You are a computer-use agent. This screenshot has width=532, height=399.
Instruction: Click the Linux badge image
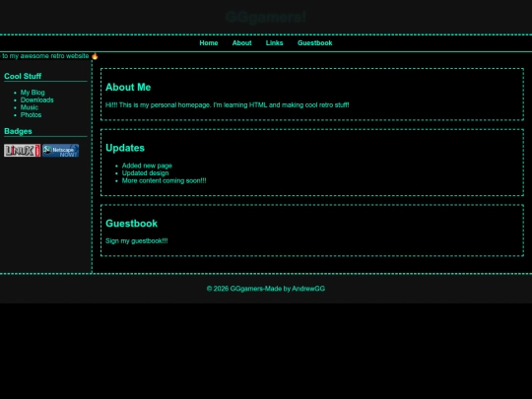point(22,151)
